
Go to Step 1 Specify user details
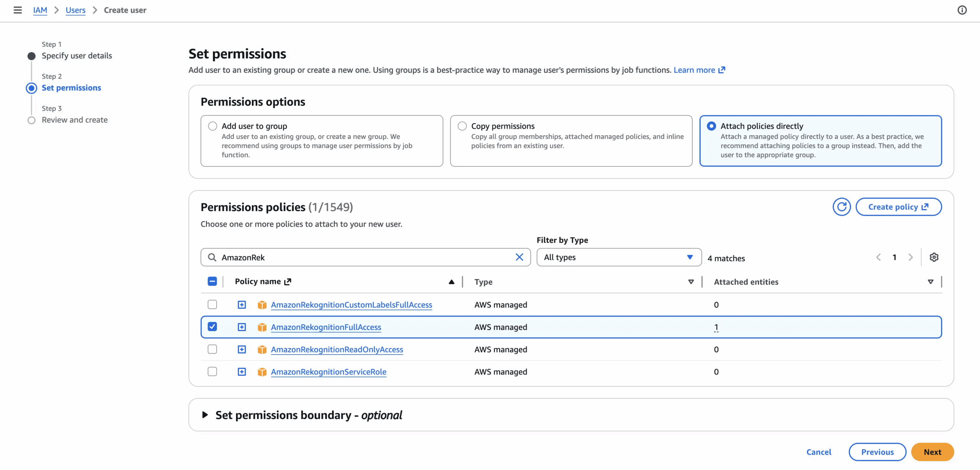point(77,56)
